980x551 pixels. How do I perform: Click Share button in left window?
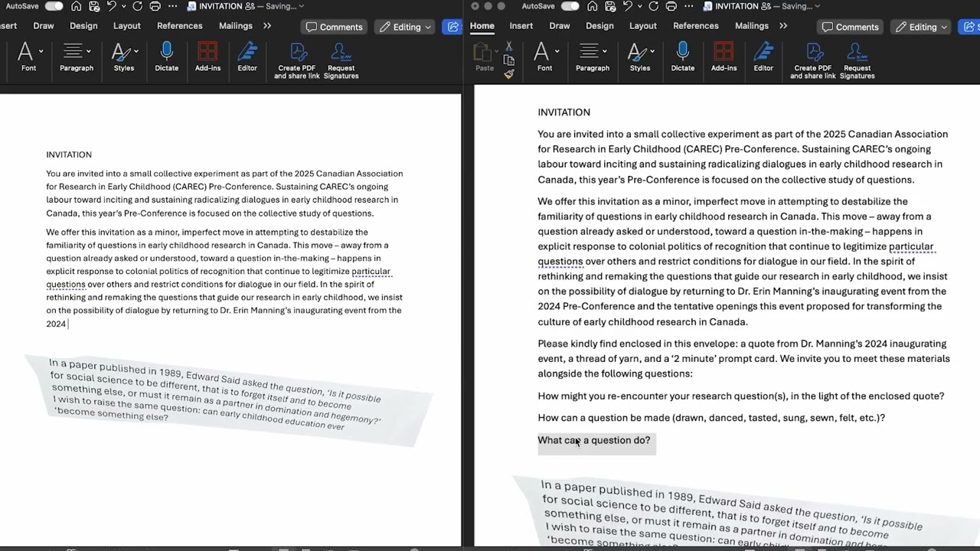(453, 27)
